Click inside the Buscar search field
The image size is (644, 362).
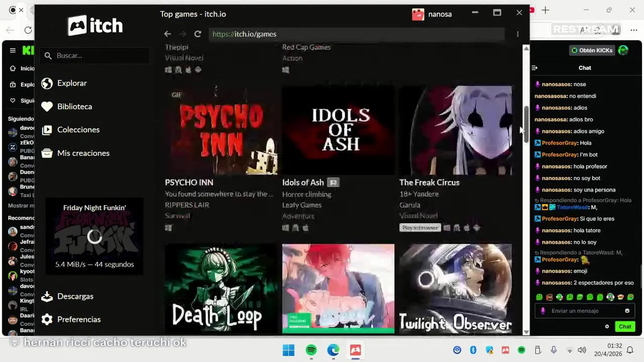95,56
